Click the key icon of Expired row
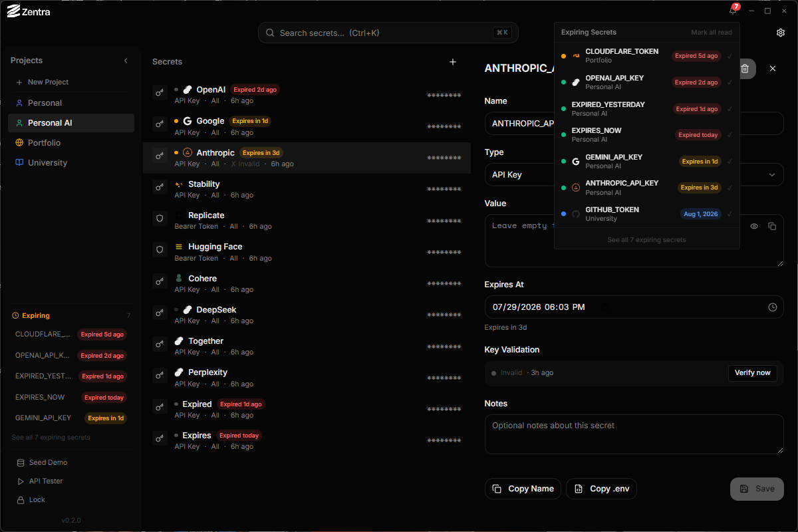Image resolution: width=798 pixels, height=532 pixels. point(160,407)
